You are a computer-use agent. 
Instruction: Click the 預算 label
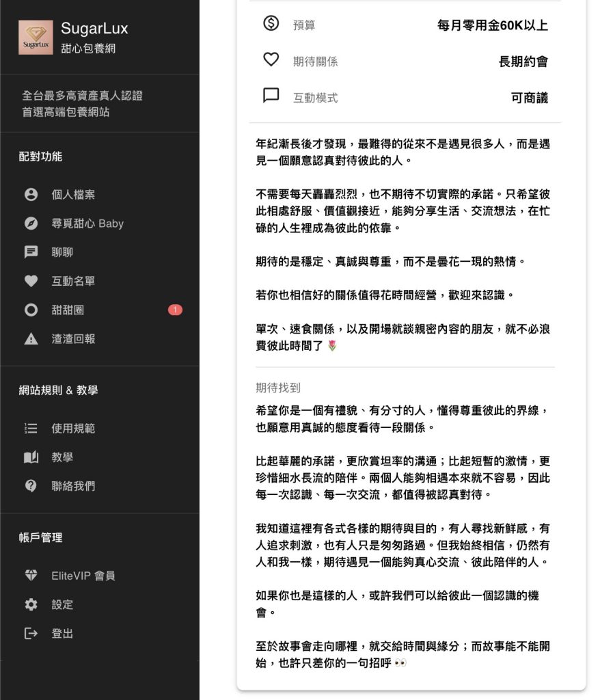point(304,25)
